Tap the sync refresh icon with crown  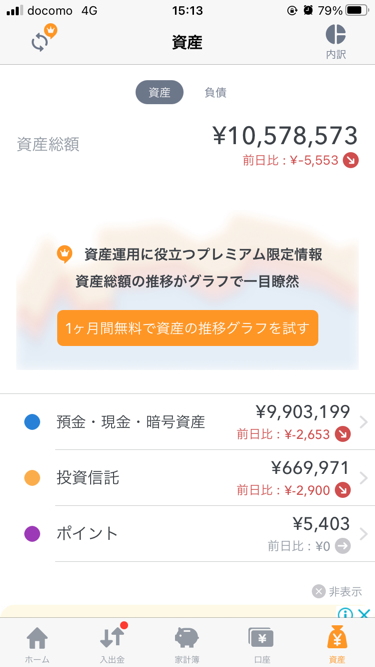(x=43, y=39)
